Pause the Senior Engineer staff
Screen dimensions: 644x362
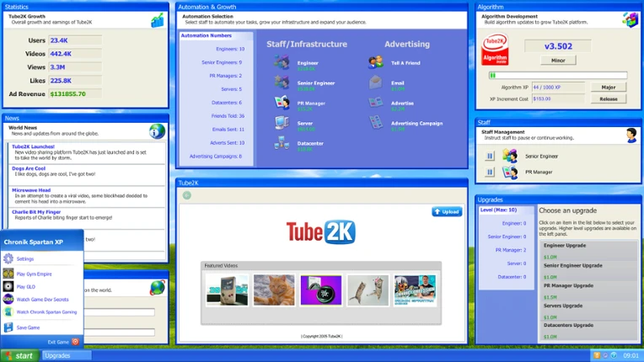click(x=490, y=157)
